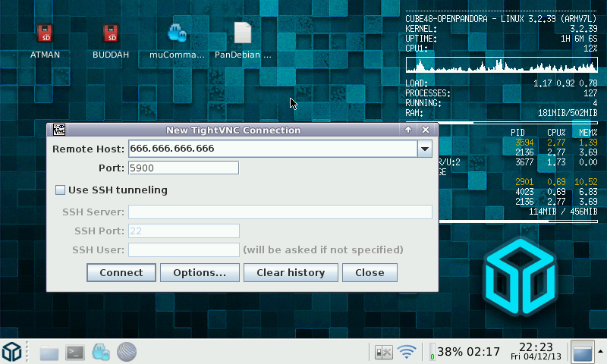607x364 pixels.
Task: Launch the terminal icon in taskbar
Action: (x=75, y=353)
